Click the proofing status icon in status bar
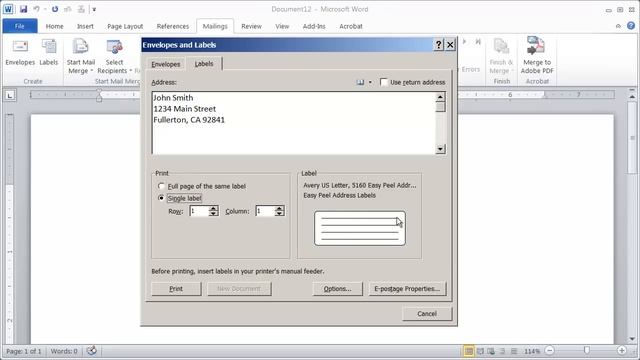 coord(92,351)
